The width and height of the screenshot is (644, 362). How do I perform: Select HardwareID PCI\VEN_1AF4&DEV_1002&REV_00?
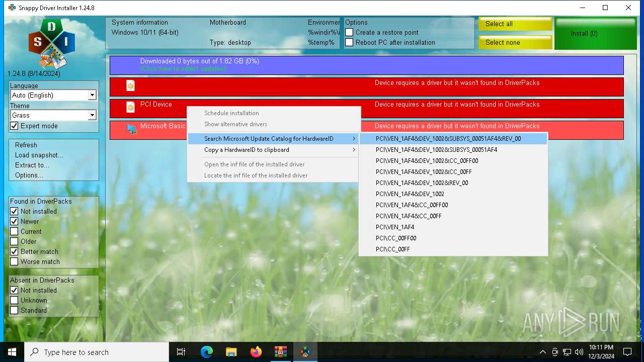pyautogui.click(x=453, y=183)
